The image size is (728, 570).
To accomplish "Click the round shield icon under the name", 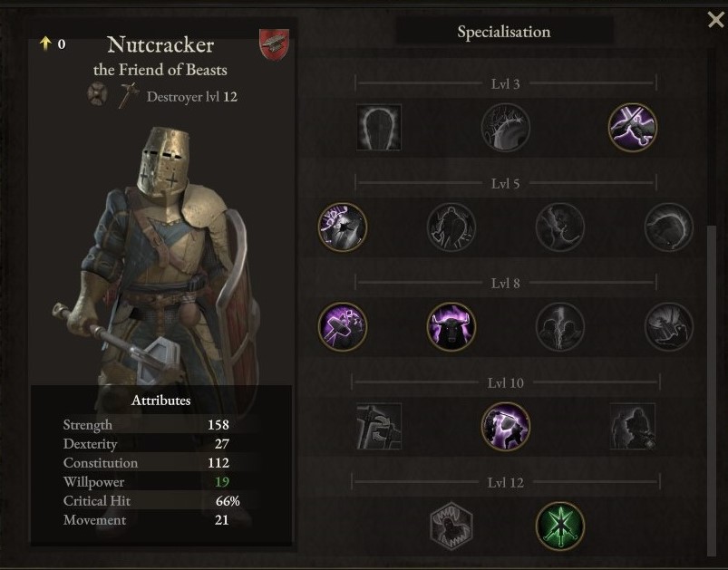I will click(98, 93).
